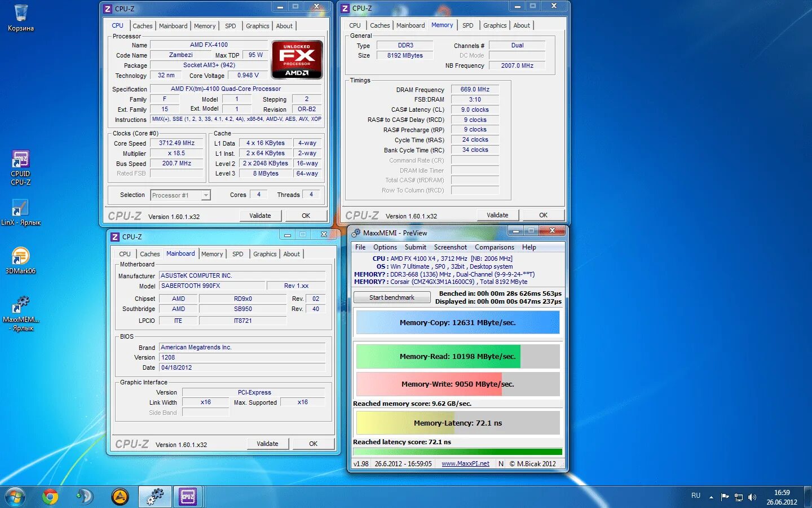Visit the www.MaxxPI.net link
The height and width of the screenshot is (508, 812).
465,464
